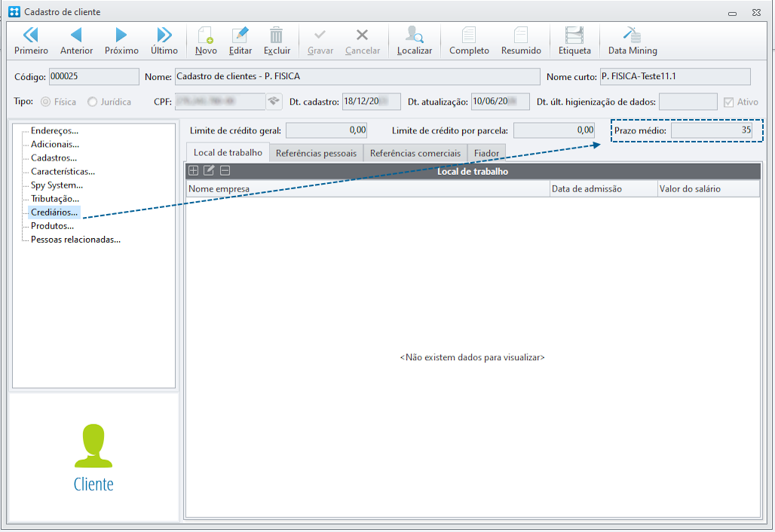Expand the Endereços tree item

[54, 131]
